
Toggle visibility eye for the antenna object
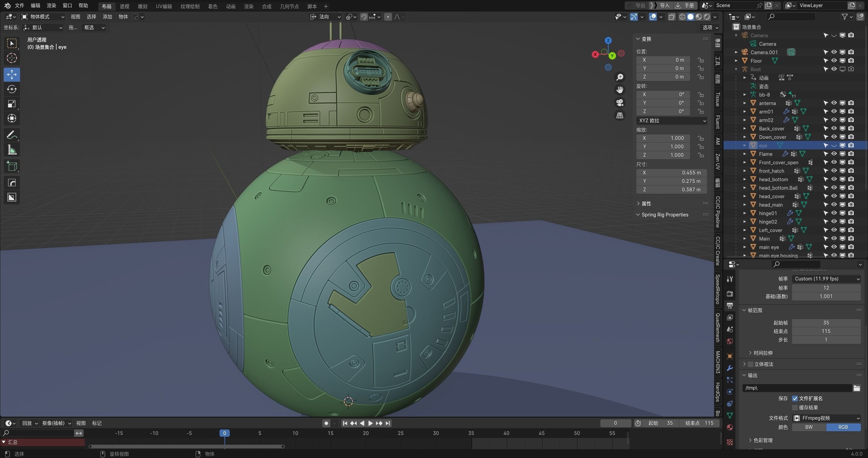[x=834, y=103]
